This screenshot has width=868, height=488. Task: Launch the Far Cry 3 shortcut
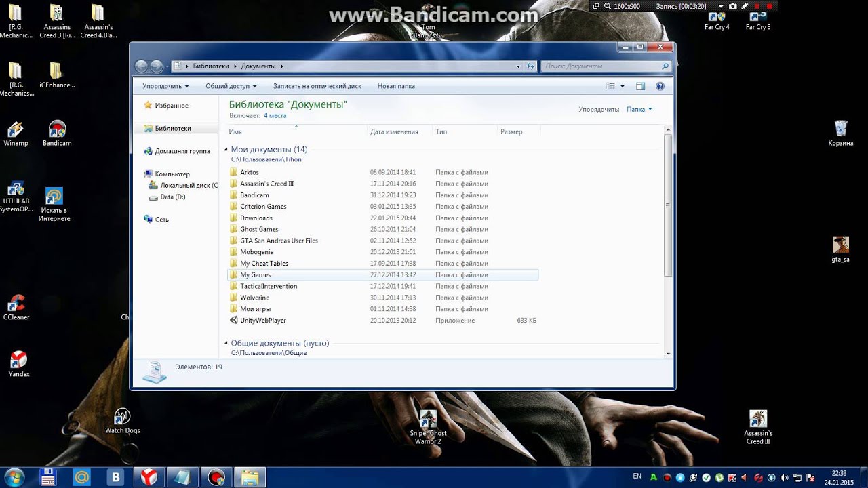pos(758,20)
